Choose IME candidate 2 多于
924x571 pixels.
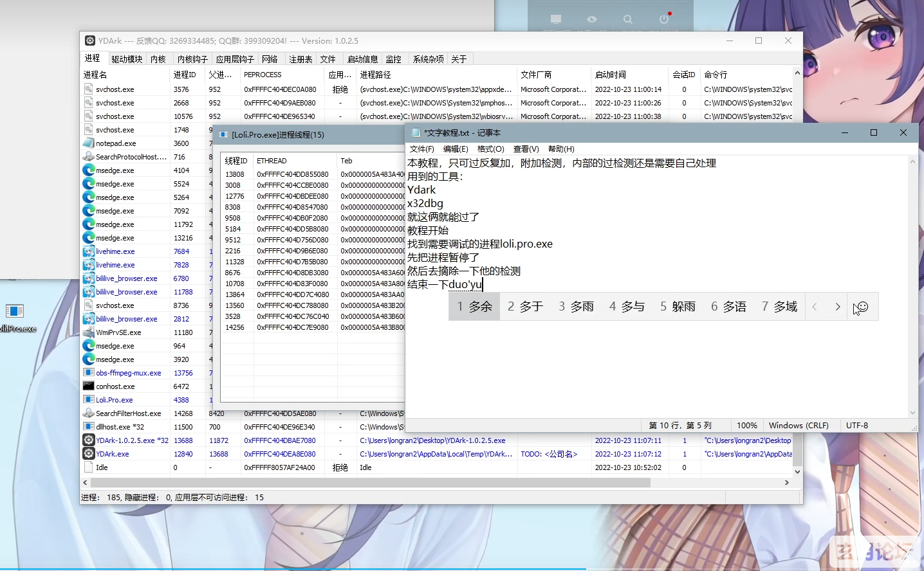point(525,307)
